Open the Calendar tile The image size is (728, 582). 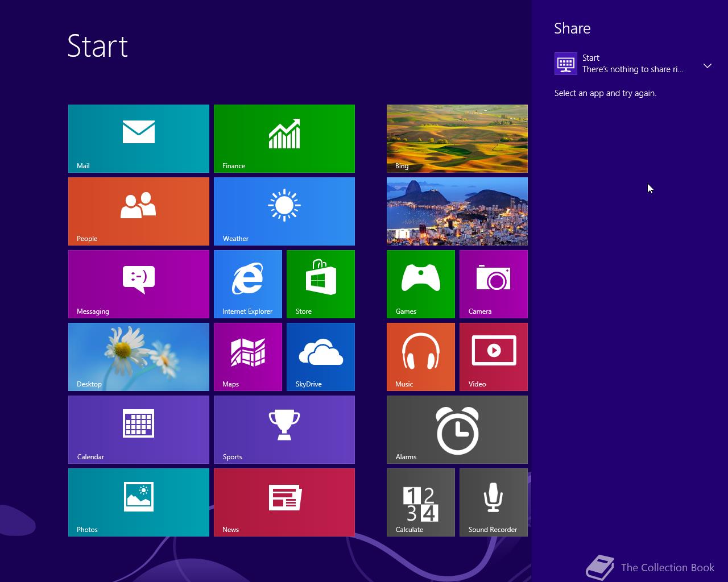click(139, 430)
